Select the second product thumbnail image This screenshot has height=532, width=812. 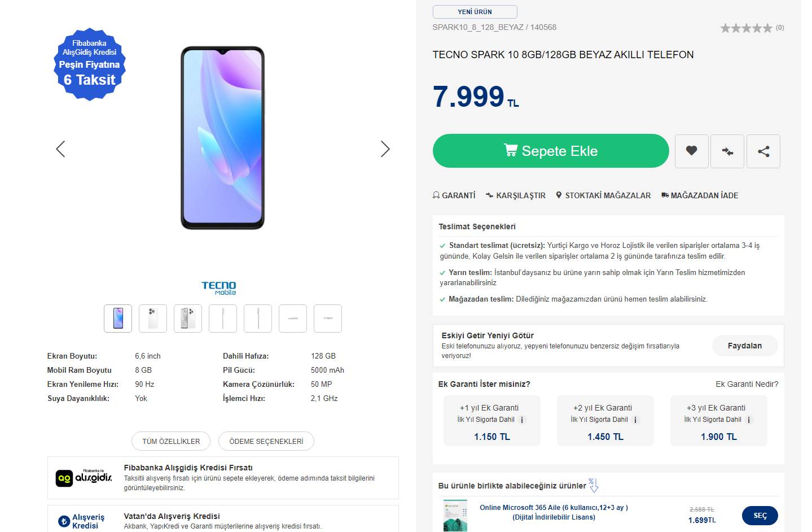(153, 319)
